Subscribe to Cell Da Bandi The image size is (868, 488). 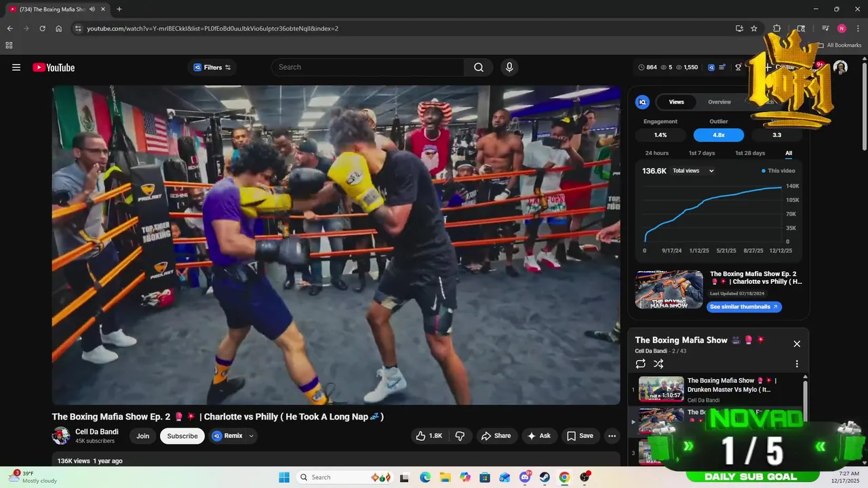tap(182, 436)
